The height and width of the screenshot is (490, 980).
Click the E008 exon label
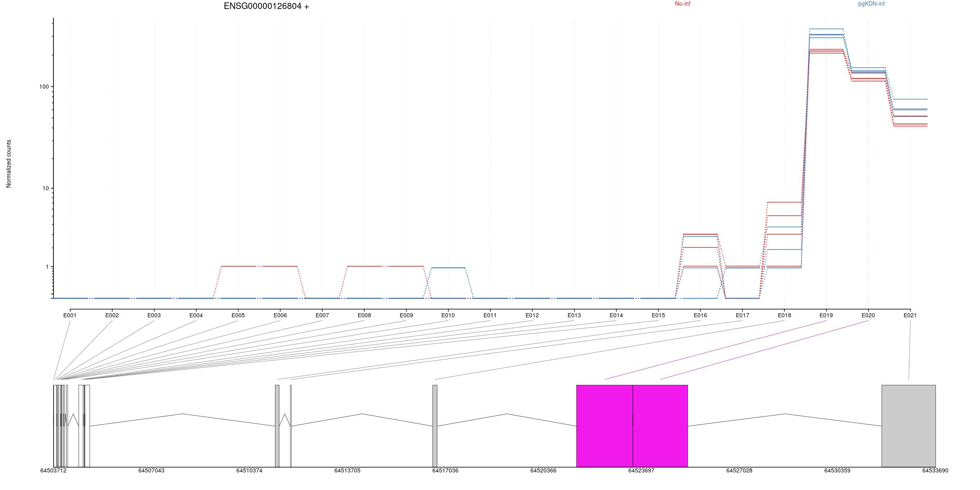tap(364, 315)
